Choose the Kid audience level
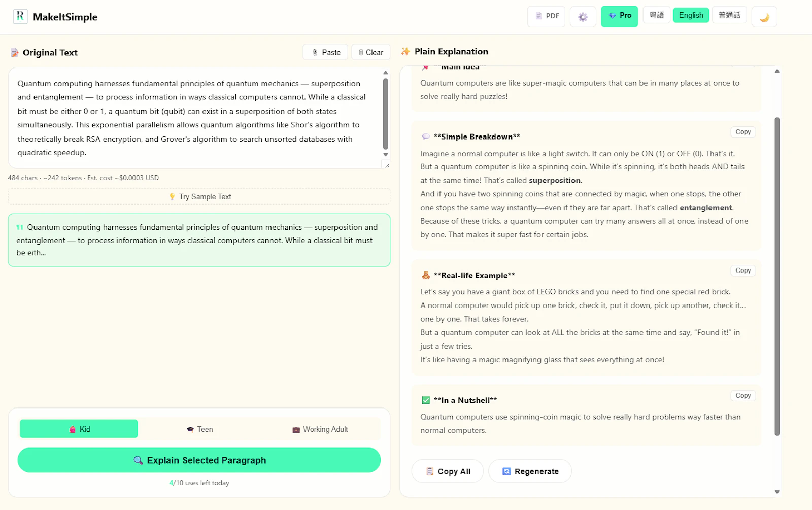This screenshot has width=812, height=510. coord(79,429)
